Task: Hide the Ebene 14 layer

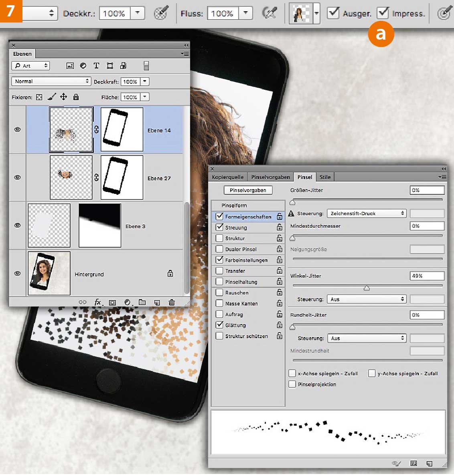Action: point(17,130)
